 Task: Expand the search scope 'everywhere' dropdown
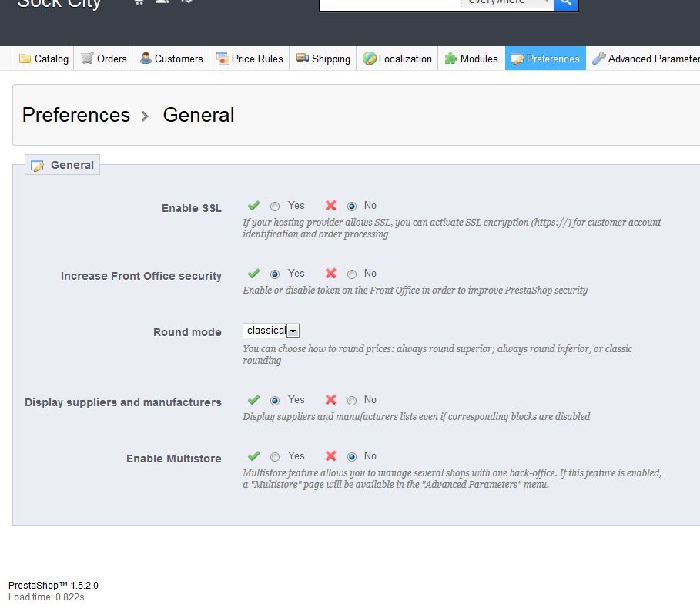pos(507,3)
